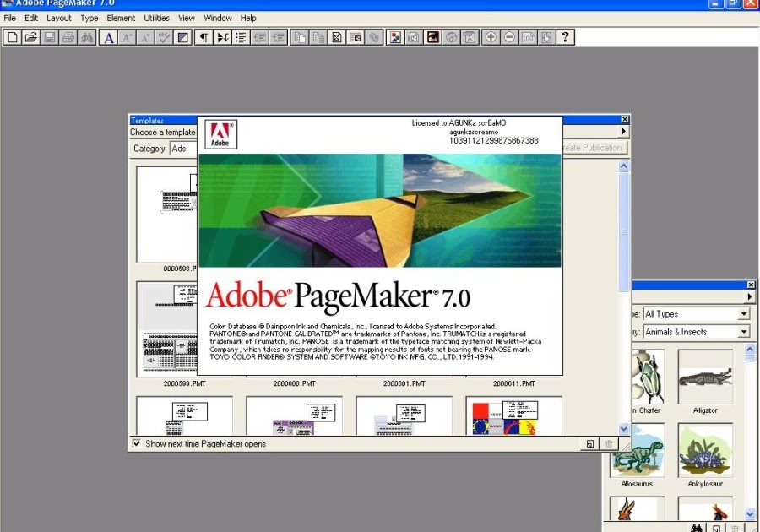Click the binoculars search icon in picture palette
The width and height of the screenshot is (760, 532).
[x=697, y=528]
